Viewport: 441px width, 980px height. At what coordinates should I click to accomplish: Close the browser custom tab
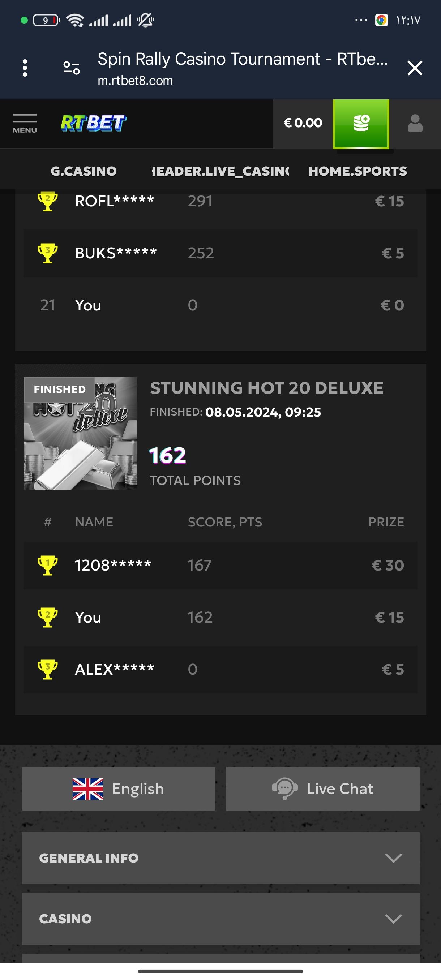click(415, 68)
